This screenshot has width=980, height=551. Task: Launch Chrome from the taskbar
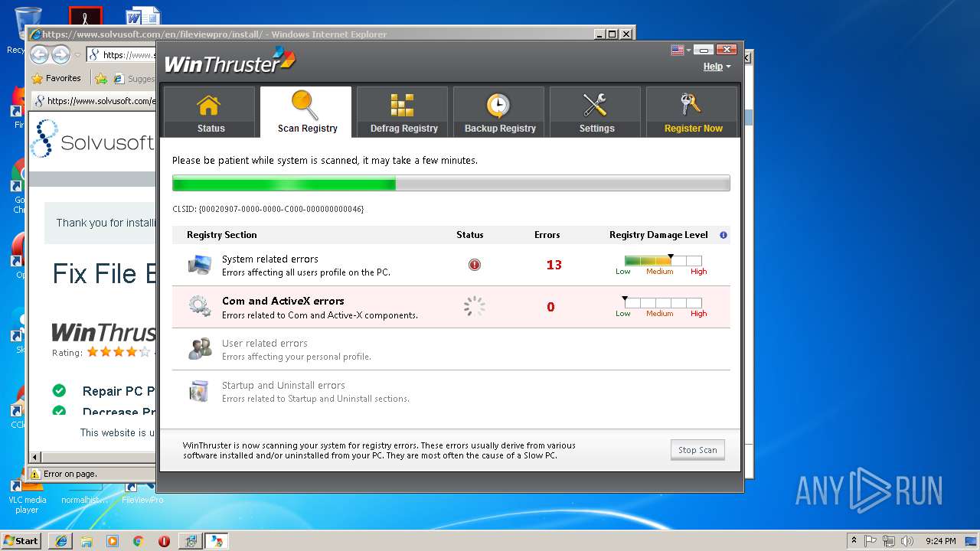138,540
